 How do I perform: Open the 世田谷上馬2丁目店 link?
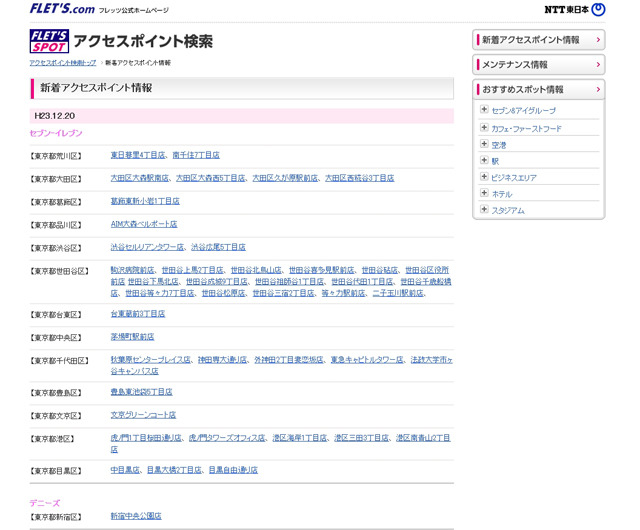193,270
